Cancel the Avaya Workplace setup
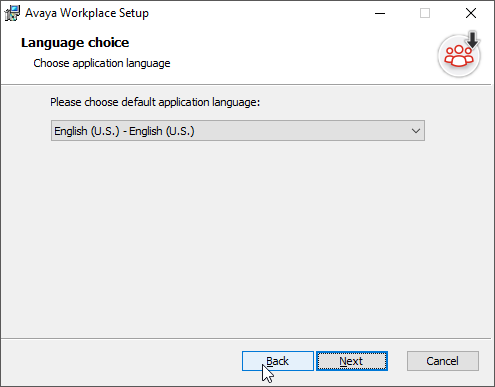The image size is (495, 387). point(443,361)
